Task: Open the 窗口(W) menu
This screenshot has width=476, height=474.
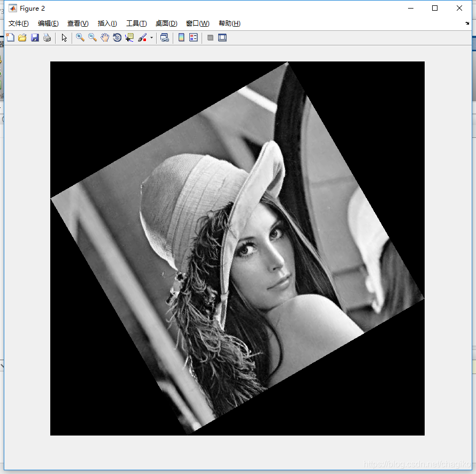Action: pos(198,24)
